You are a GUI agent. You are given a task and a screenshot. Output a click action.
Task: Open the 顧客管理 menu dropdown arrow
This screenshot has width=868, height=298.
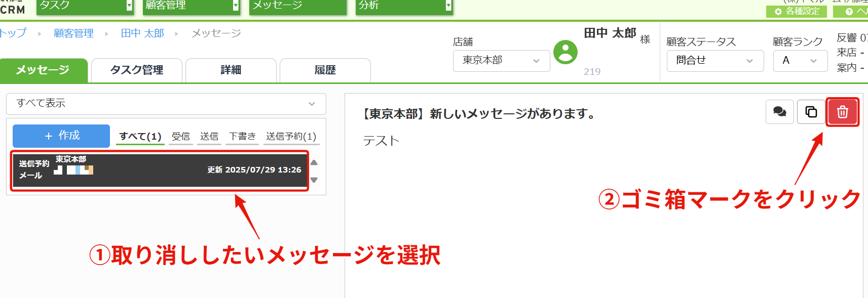(x=236, y=6)
